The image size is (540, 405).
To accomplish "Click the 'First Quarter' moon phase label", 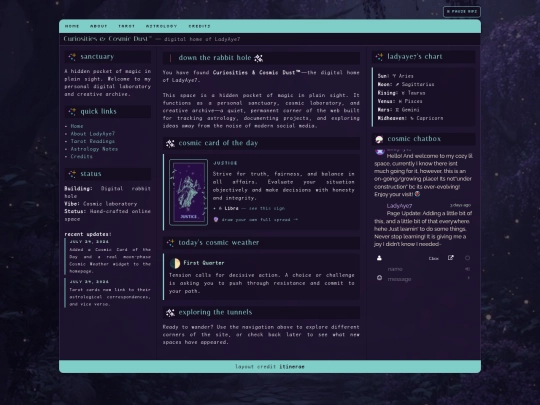I will coord(204,263).
